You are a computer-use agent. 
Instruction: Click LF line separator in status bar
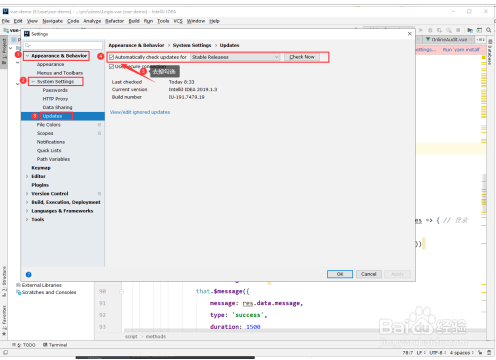coord(421,353)
